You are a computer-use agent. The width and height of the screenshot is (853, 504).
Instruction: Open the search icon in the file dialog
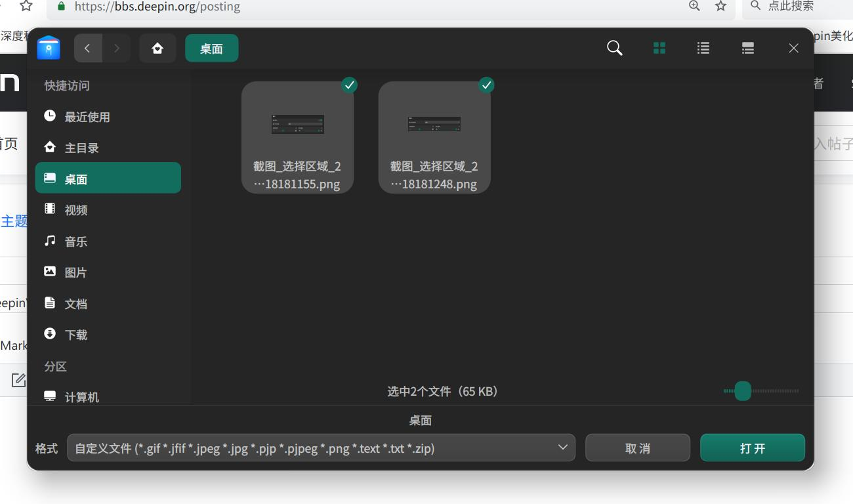[614, 47]
